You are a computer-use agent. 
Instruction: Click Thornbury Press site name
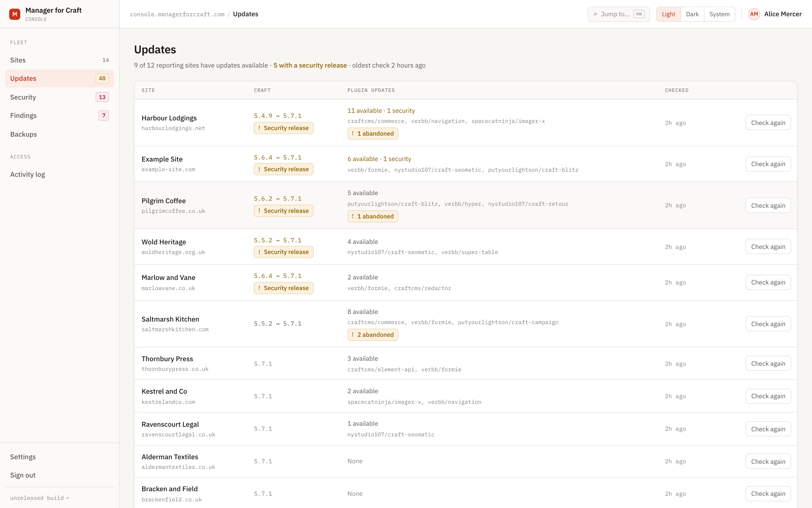pos(167,359)
